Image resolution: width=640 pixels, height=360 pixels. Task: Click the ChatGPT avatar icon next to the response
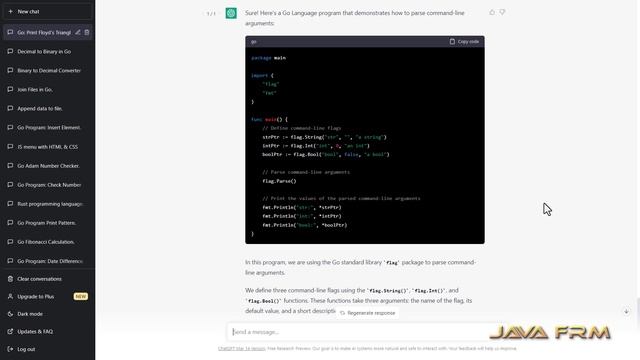tap(231, 13)
